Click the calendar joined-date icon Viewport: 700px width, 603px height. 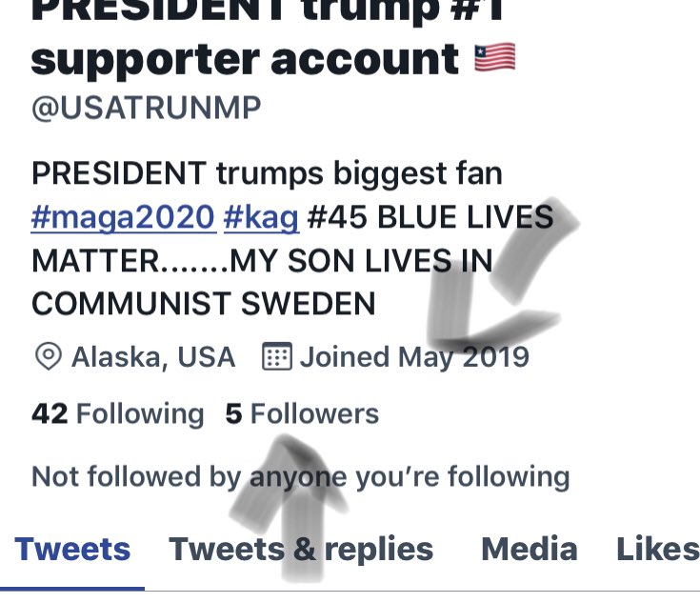coord(277,356)
